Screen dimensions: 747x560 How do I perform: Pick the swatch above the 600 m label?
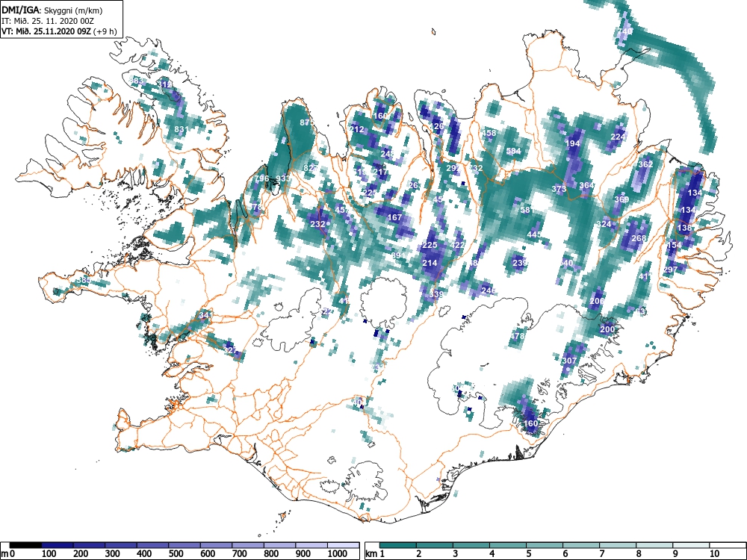(x=217, y=545)
